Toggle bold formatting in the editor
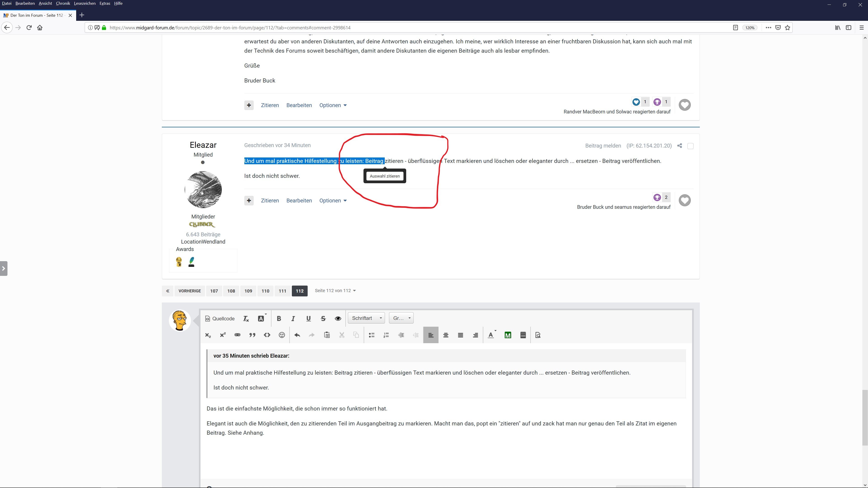Screen dimensions: 868x488 [279, 318]
